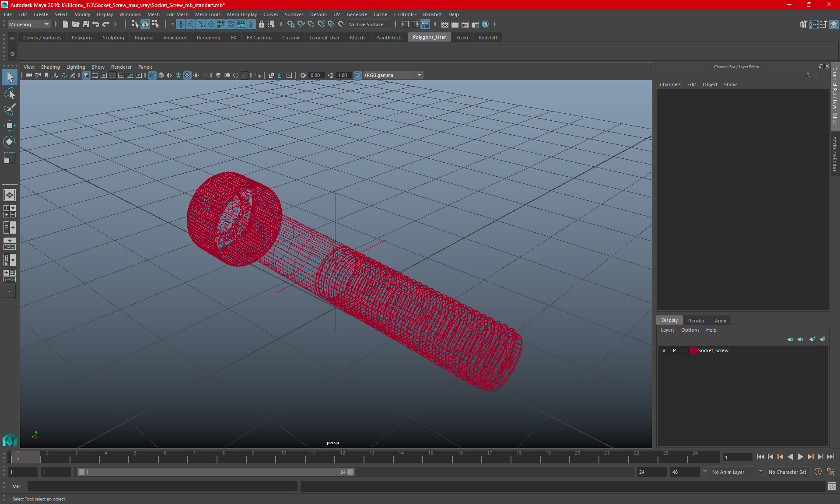Switch to single perspective layout
The height and width of the screenshot is (504, 840).
[x=10, y=195]
